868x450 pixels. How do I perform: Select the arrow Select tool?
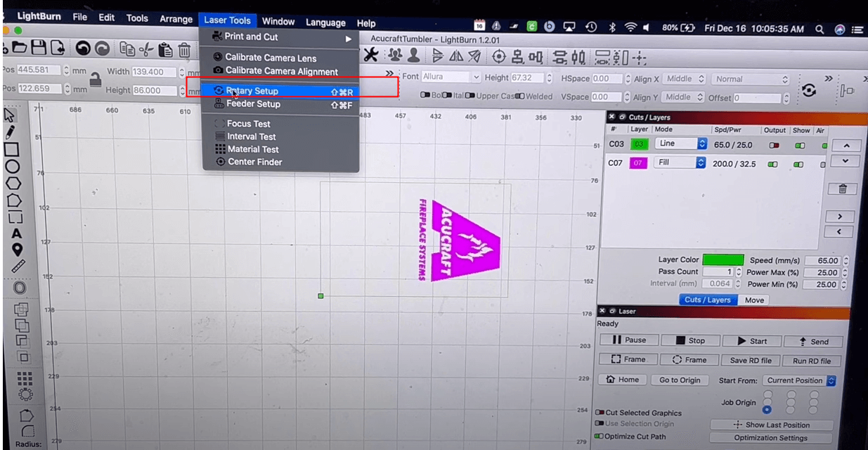(10, 115)
